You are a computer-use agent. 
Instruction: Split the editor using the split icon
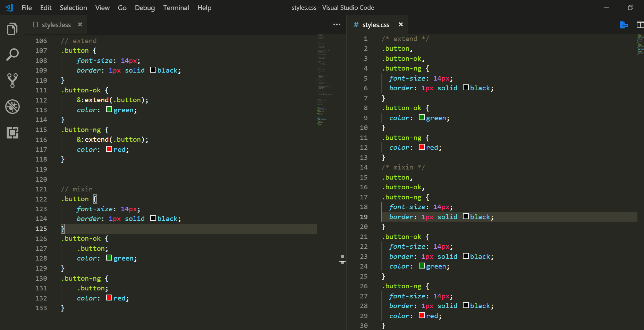pos(639,25)
